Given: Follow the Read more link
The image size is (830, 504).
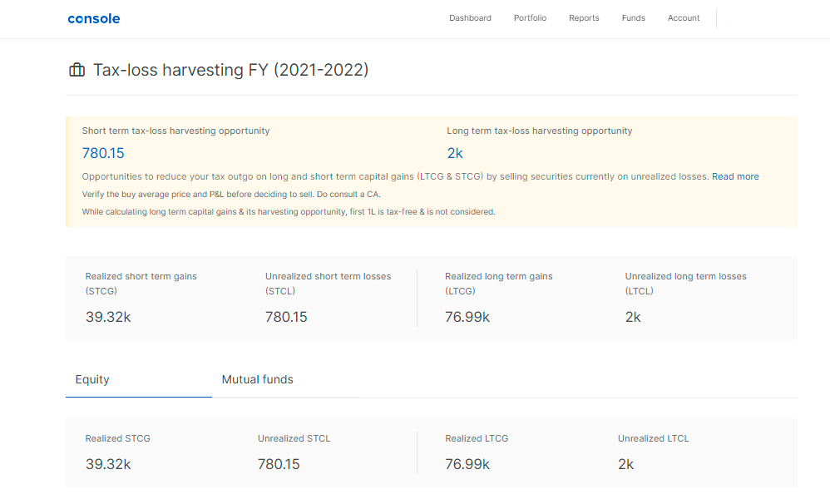Looking at the screenshot, I should tap(735, 176).
